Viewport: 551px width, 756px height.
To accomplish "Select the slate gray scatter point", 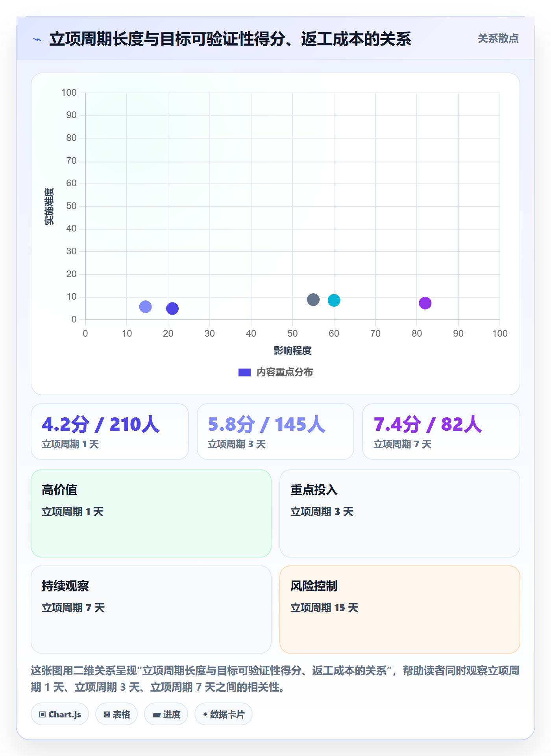I will coord(313,300).
